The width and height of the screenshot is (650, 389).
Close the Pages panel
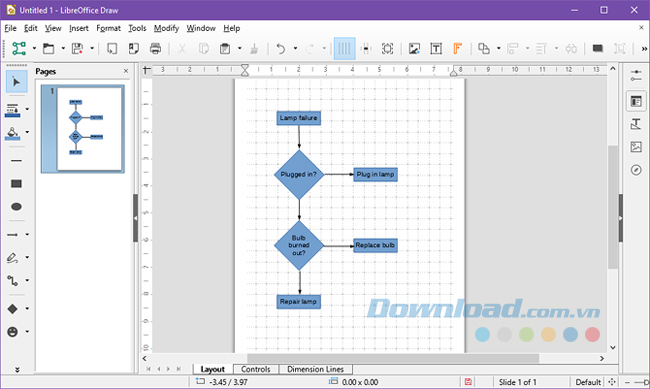coord(126,71)
